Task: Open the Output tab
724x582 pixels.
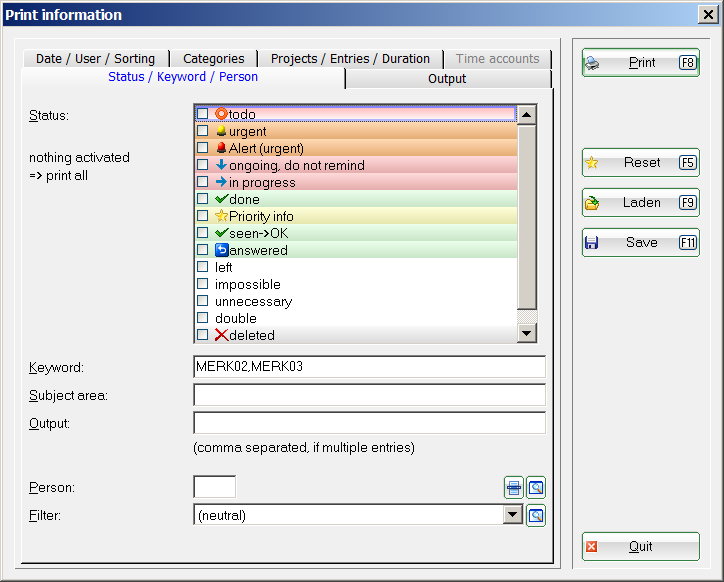Action: pos(447,79)
